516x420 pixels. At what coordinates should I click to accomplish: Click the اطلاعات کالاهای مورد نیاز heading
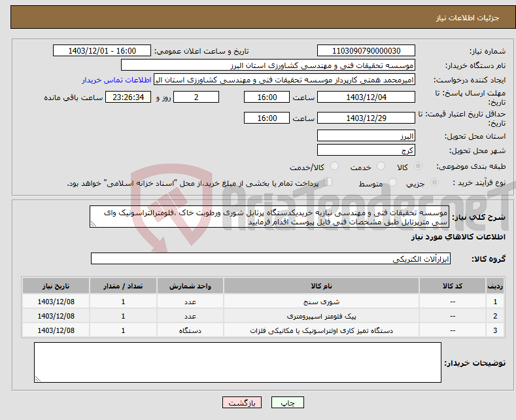(458, 237)
